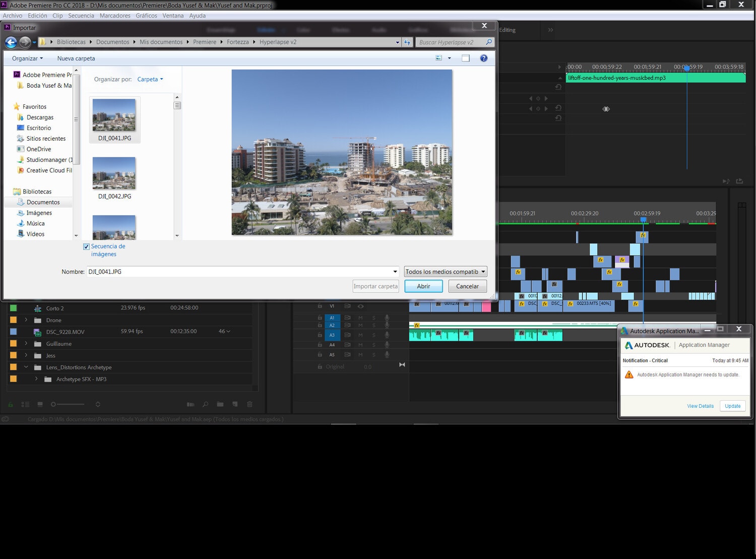The height and width of the screenshot is (559, 756).
Task: Open the Creative Cloud Files sidebar icon
Action: point(21,170)
